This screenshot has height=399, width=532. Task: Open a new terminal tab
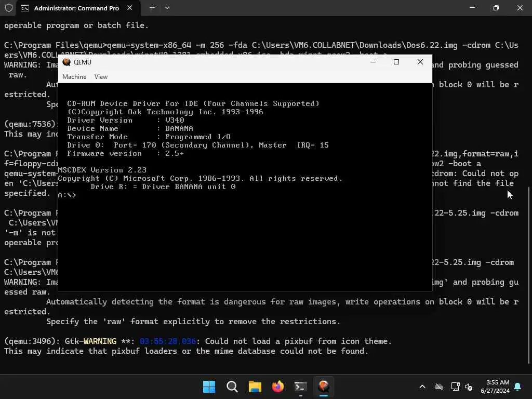pos(152,8)
